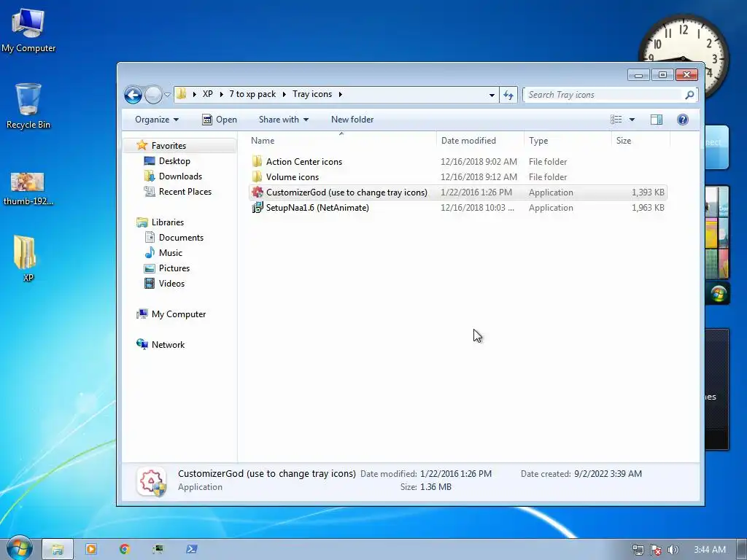Expand the arrow before XP in the path
The image size is (747, 560).
click(x=194, y=94)
